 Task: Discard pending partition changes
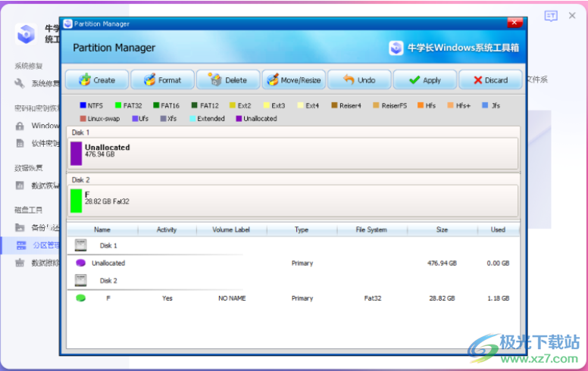click(x=490, y=79)
